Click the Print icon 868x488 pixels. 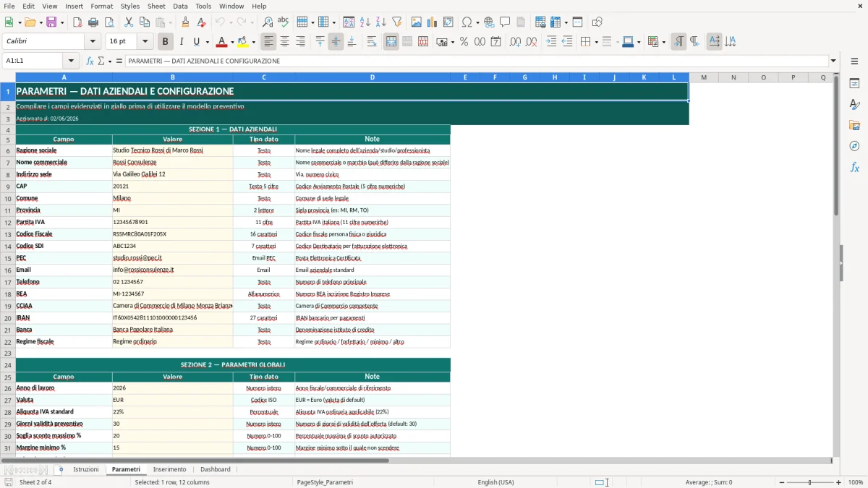(93, 22)
